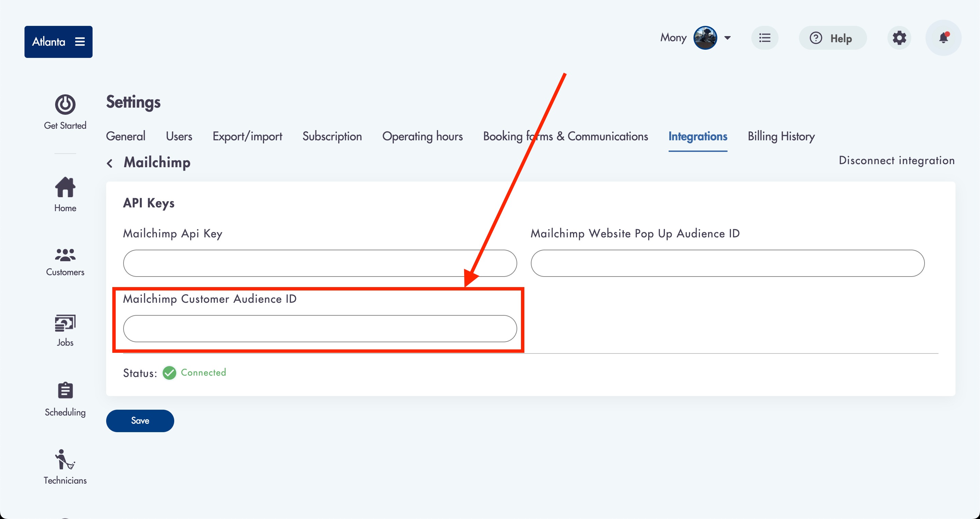The height and width of the screenshot is (519, 980).
Task: Expand the Mony user dropdown arrow
Action: pyautogui.click(x=727, y=38)
